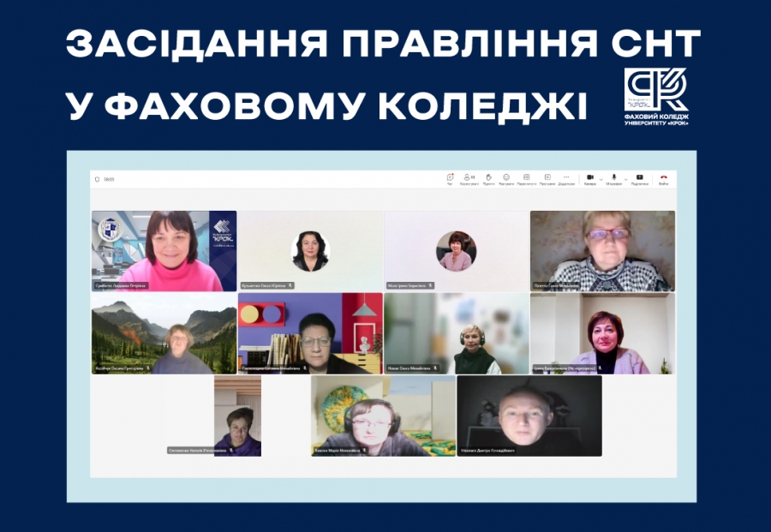This screenshot has height=532, width=771.
Task: Open More actions three-dots menu
Action: pyautogui.click(x=566, y=178)
